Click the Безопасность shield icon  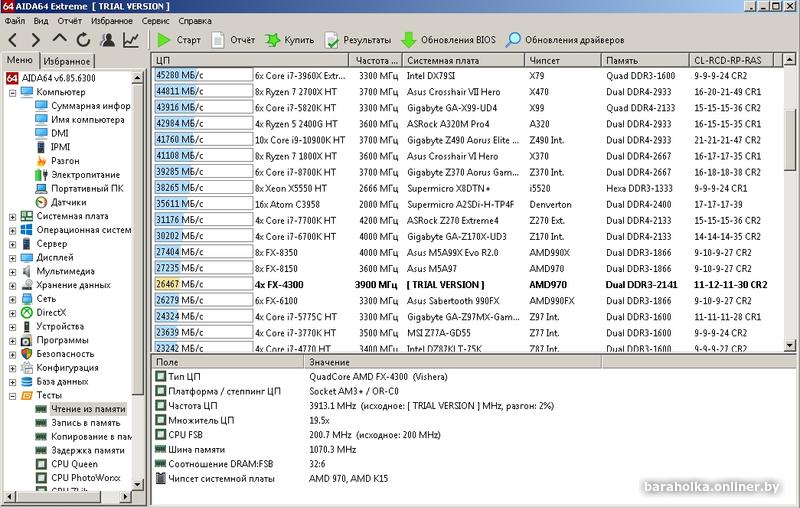point(27,354)
